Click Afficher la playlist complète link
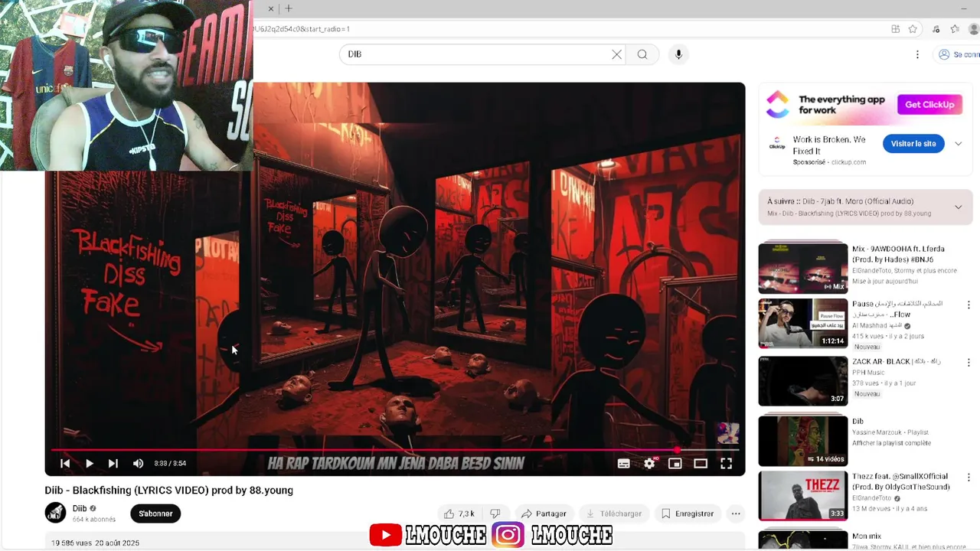 click(x=891, y=443)
